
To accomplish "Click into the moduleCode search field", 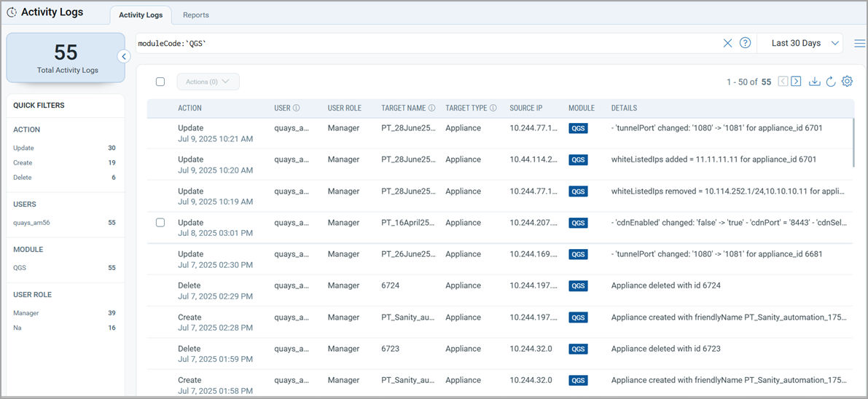I will [423, 43].
